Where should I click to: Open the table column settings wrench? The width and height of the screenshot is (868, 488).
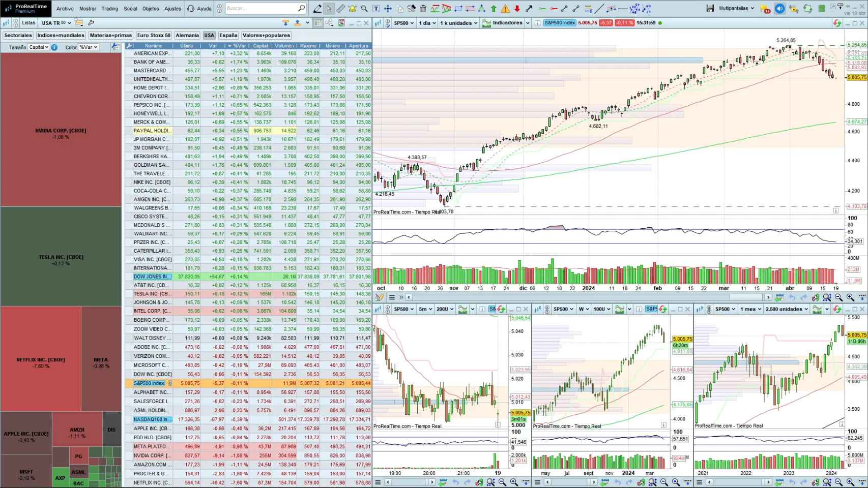coord(129,46)
